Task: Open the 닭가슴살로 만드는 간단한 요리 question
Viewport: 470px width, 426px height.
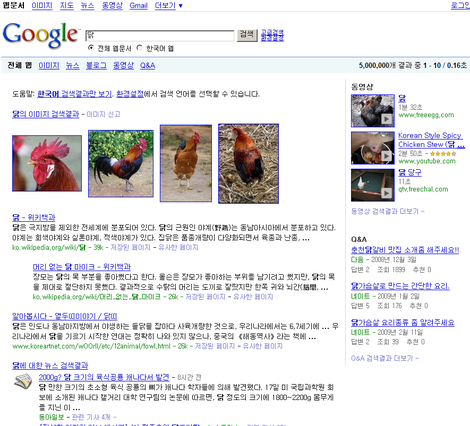Action: coord(400,286)
